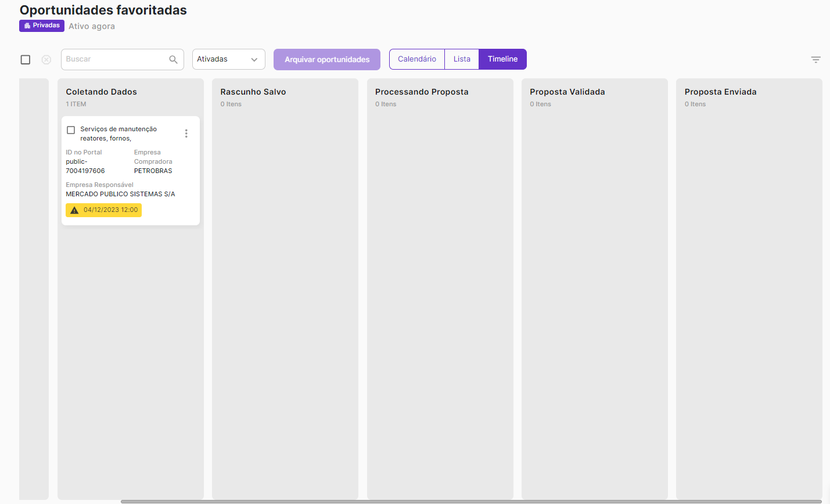Toggle the select-all checkbox in the toolbar
The height and width of the screenshot is (504, 830).
tap(26, 60)
